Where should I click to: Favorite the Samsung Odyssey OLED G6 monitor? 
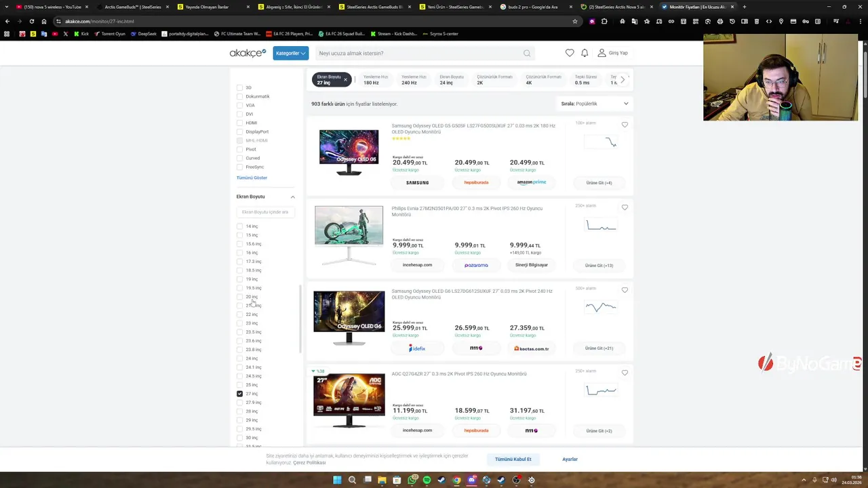[625, 290]
